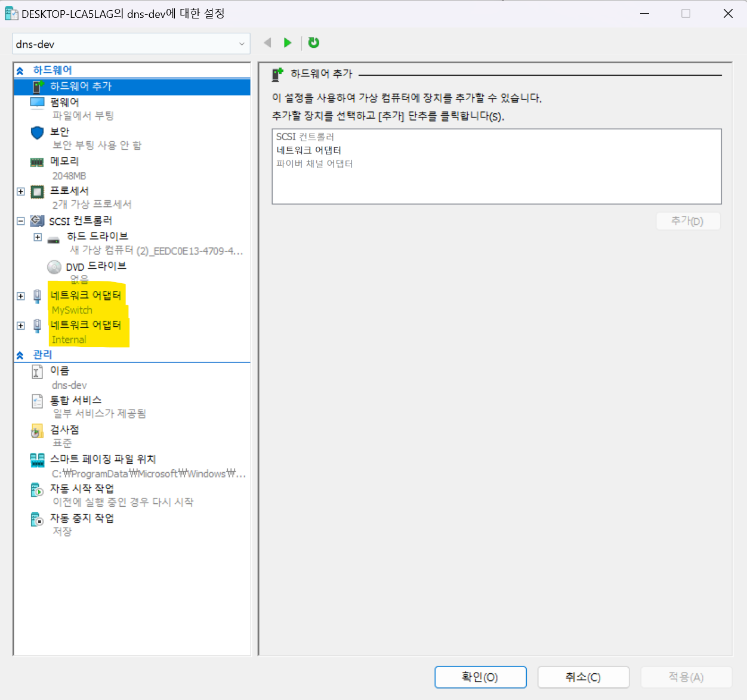Click the 적용(A) button
The width and height of the screenshot is (747, 700).
point(686,677)
